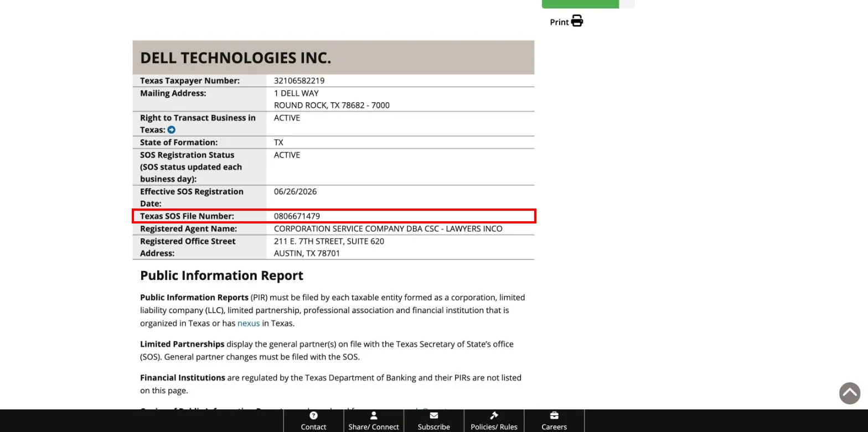Open Share/ Connect in the footer bar

point(374,421)
